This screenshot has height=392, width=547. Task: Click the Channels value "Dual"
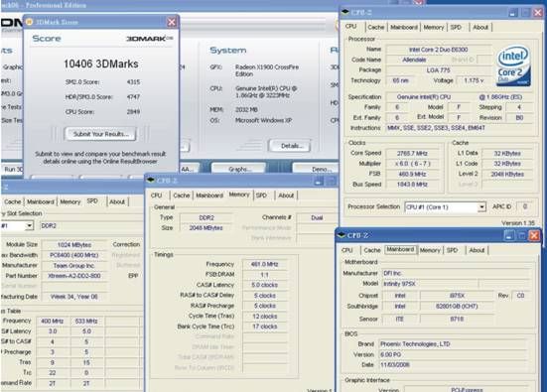pos(317,217)
